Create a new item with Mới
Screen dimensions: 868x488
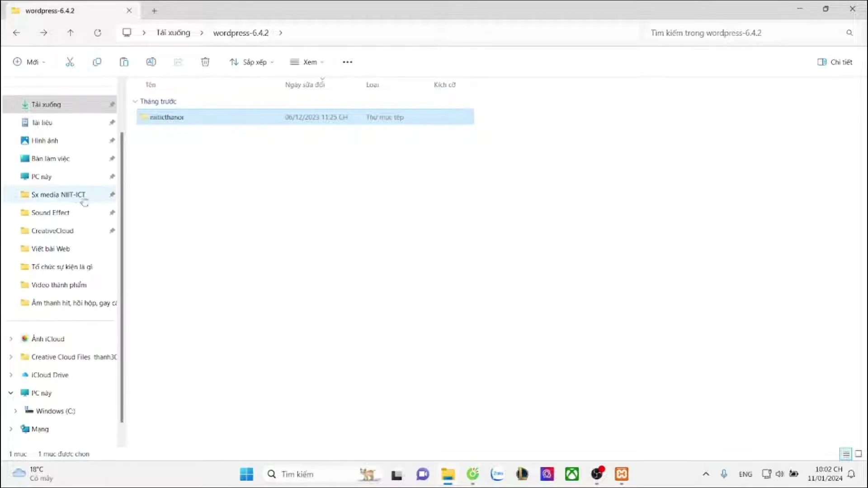29,61
